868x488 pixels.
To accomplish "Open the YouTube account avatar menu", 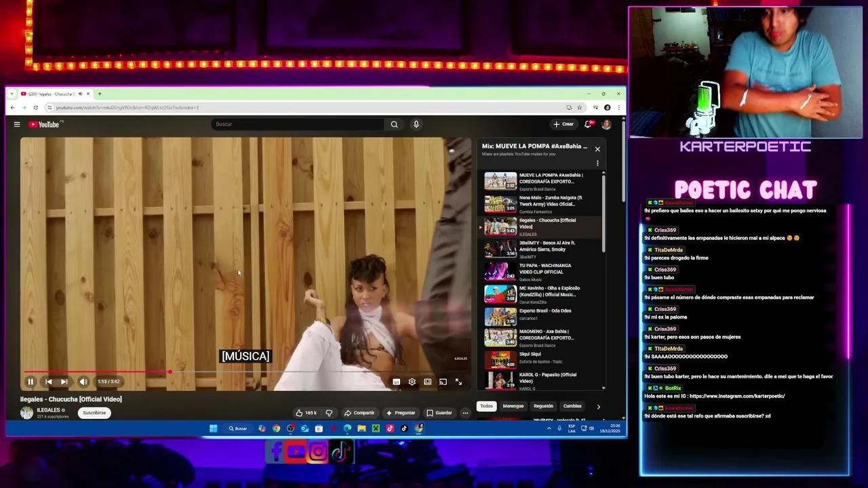I will pyautogui.click(x=606, y=124).
